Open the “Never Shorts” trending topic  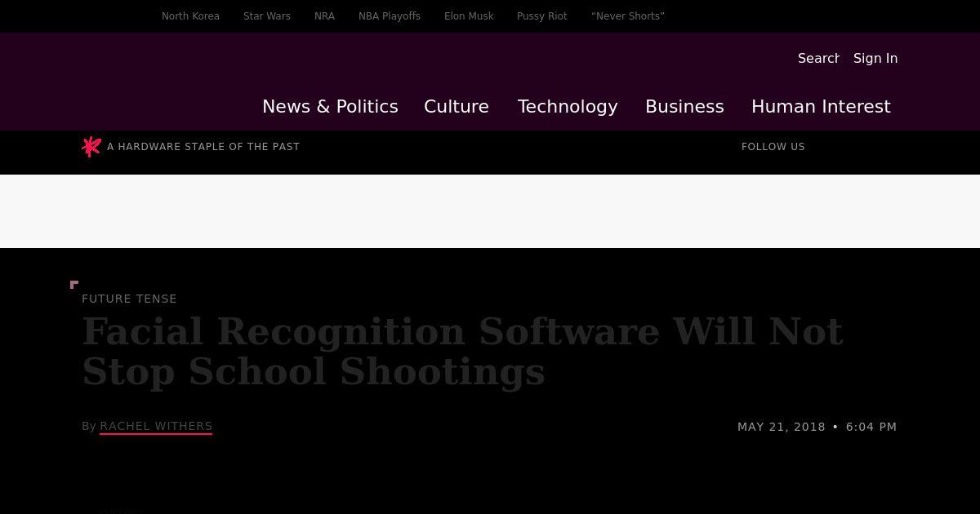coord(628,16)
